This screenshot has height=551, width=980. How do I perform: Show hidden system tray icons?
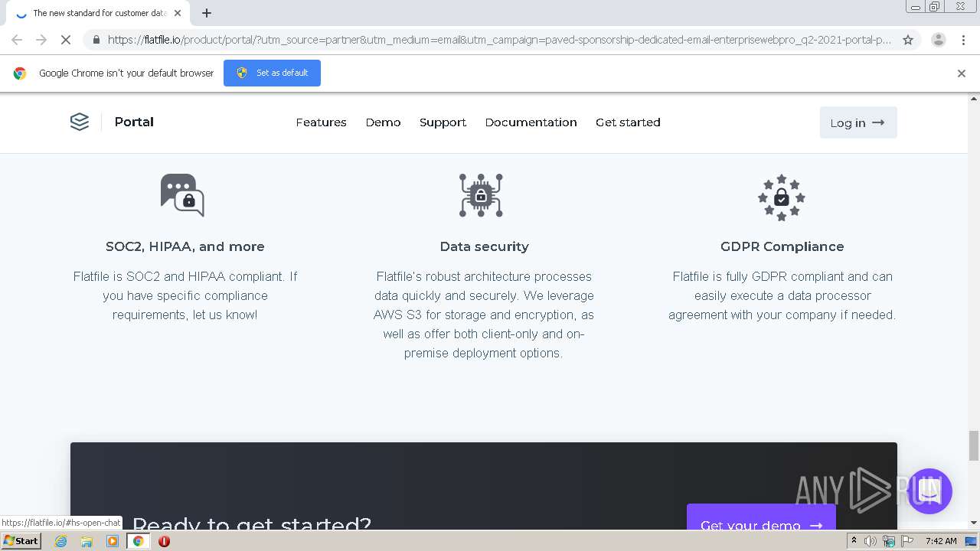(854, 541)
